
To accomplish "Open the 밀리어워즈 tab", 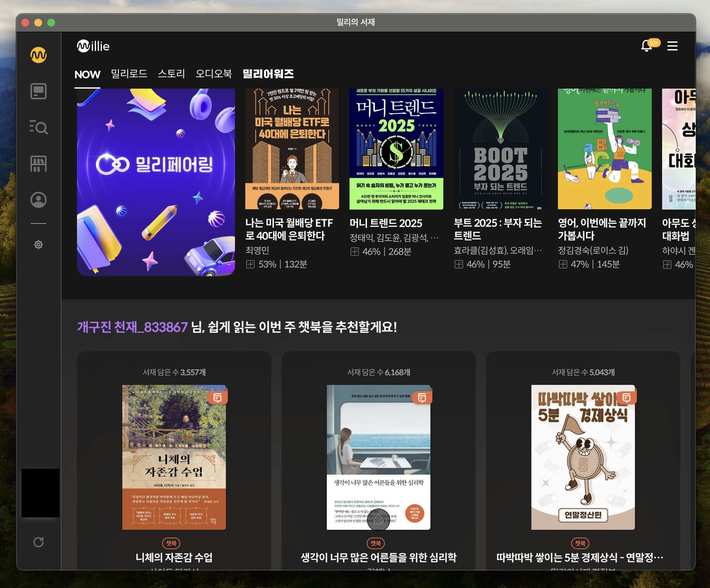I will (x=268, y=74).
